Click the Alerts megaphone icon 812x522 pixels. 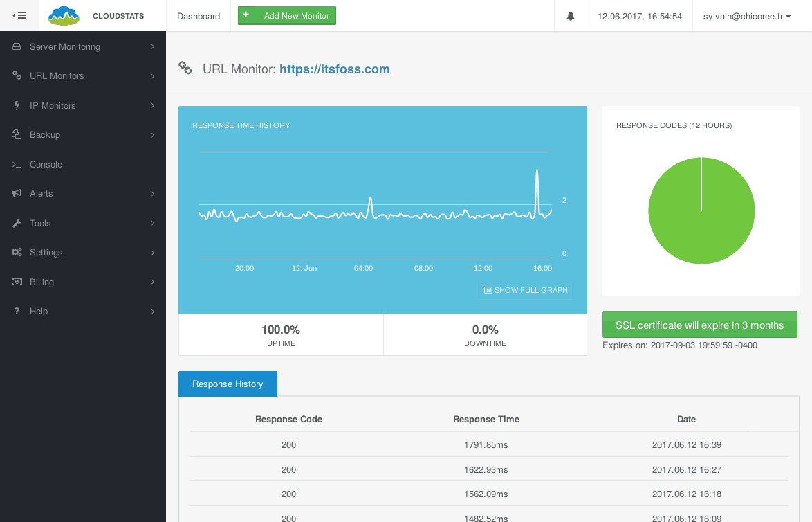(x=17, y=193)
